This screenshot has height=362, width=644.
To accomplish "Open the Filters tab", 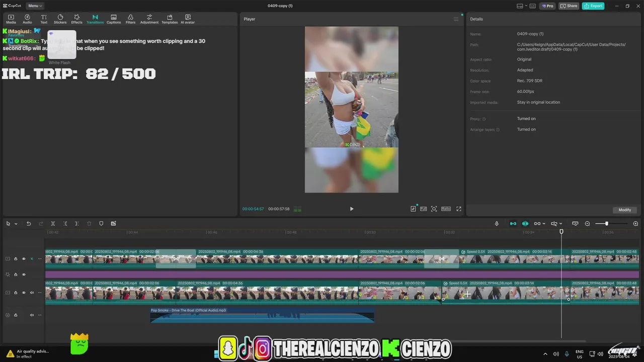I will tap(130, 19).
